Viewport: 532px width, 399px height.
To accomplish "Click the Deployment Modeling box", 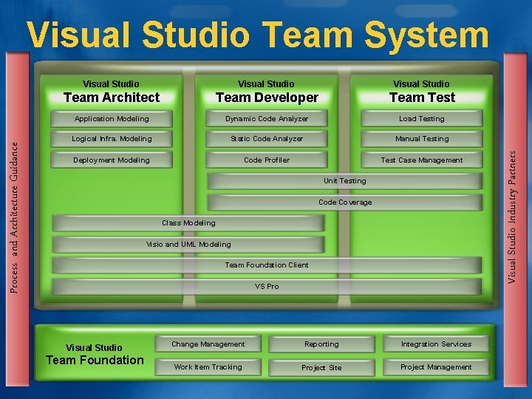I will [x=112, y=160].
